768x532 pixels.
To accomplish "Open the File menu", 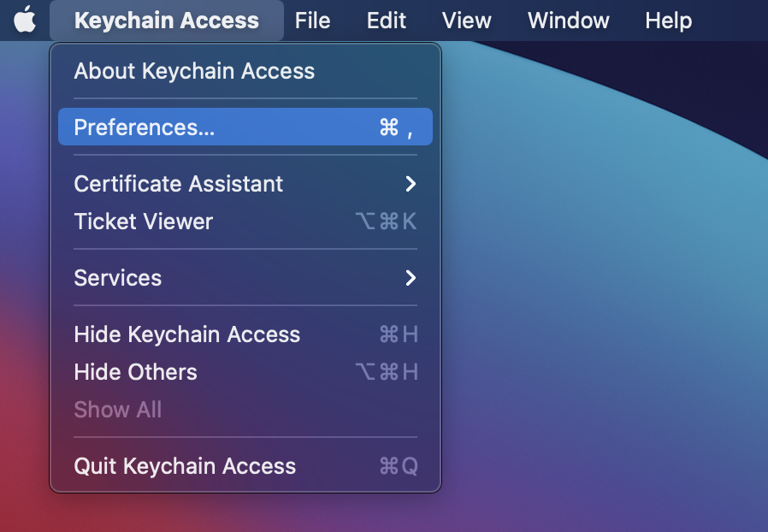I will (312, 21).
